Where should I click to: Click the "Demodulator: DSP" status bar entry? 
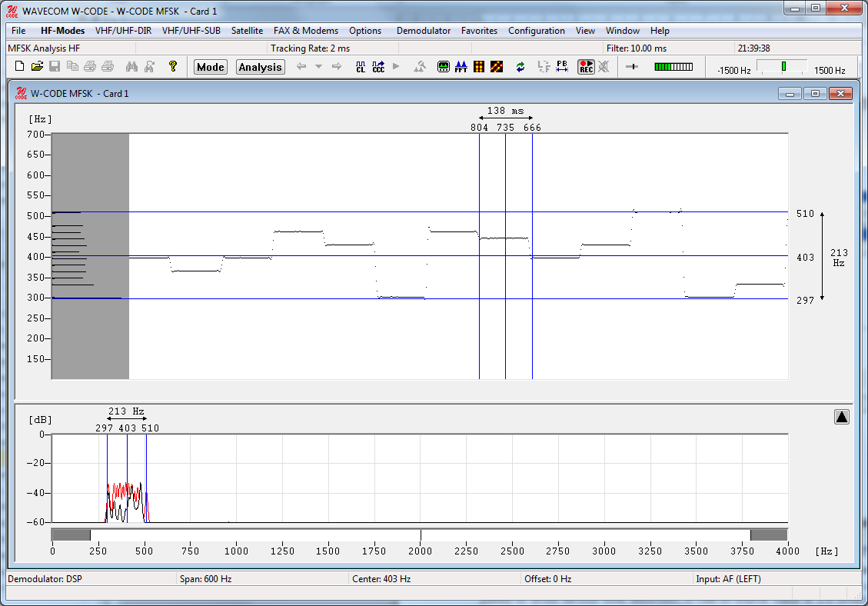pos(91,579)
